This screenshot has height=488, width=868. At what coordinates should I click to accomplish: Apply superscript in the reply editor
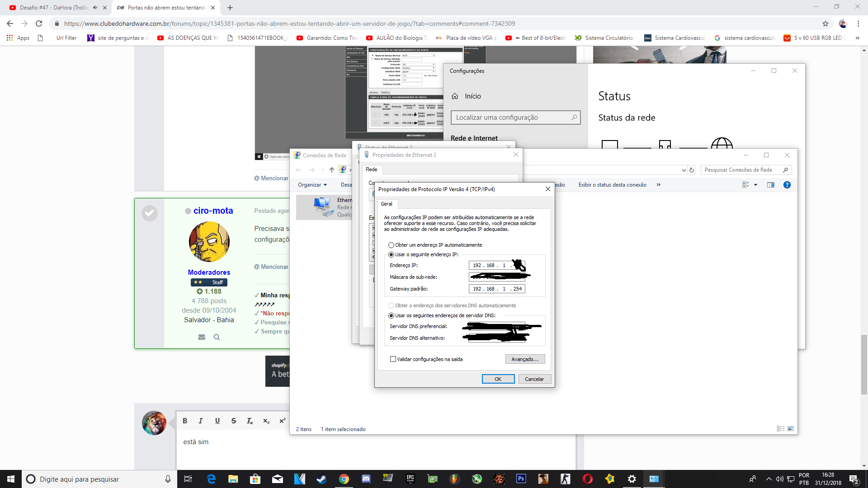(283, 421)
